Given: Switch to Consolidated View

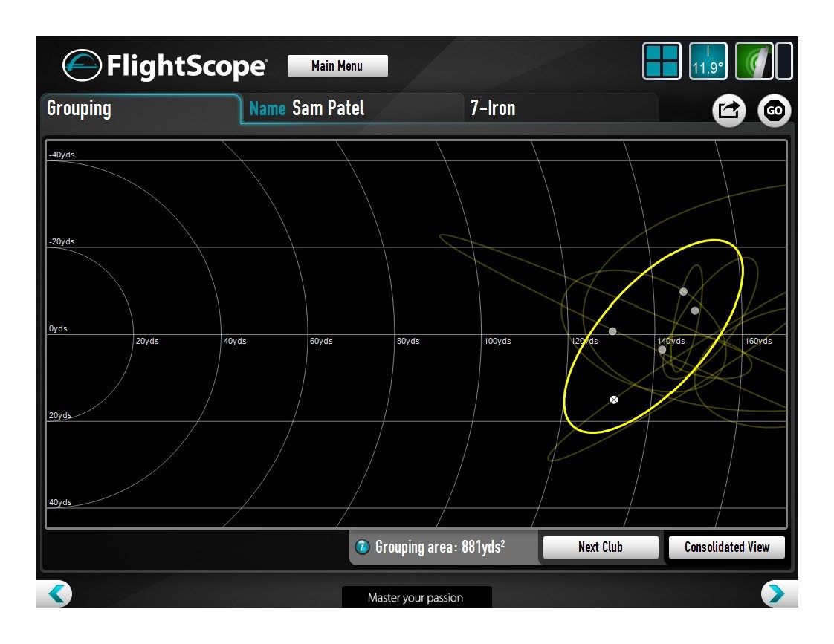Looking at the screenshot, I should pos(726,547).
